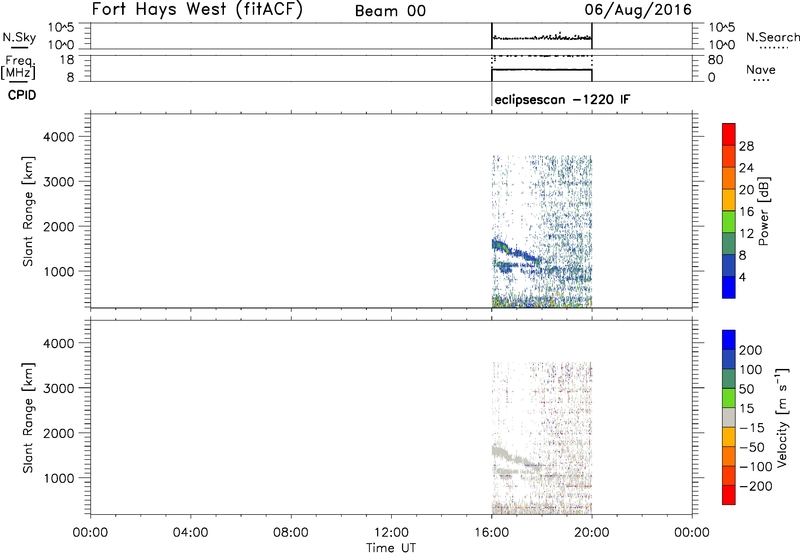800x554 pixels.
Task: Click the date '06/Aug/2016'
Action: tap(638, 10)
